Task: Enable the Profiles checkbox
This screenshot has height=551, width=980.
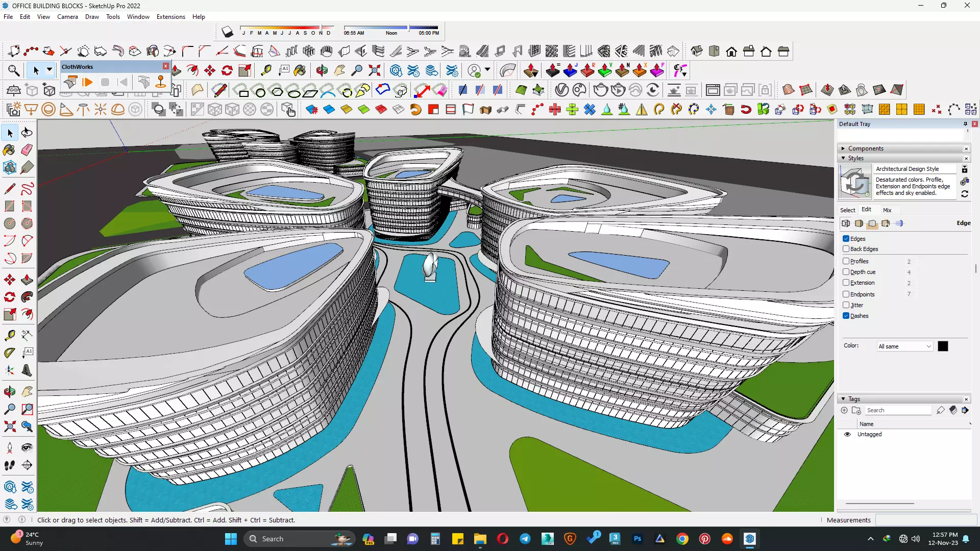Action: tap(846, 261)
